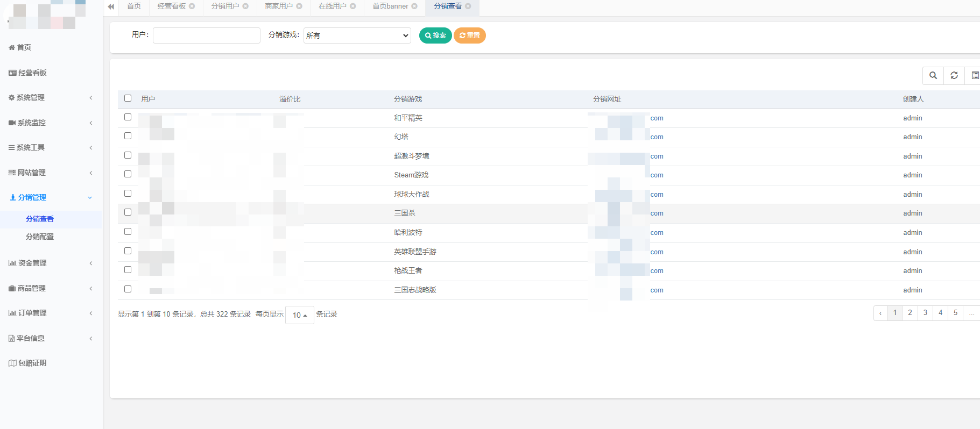Check the row for 三国杀

(128, 212)
